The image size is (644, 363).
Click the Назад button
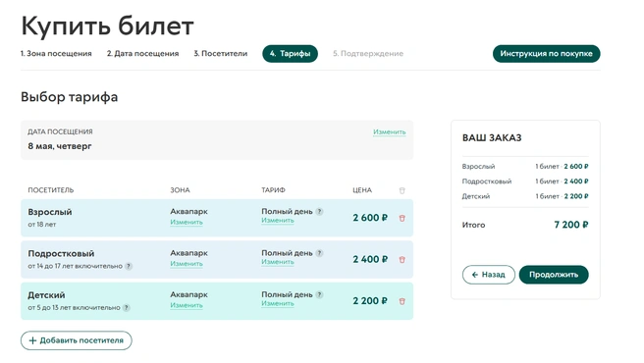pos(489,275)
